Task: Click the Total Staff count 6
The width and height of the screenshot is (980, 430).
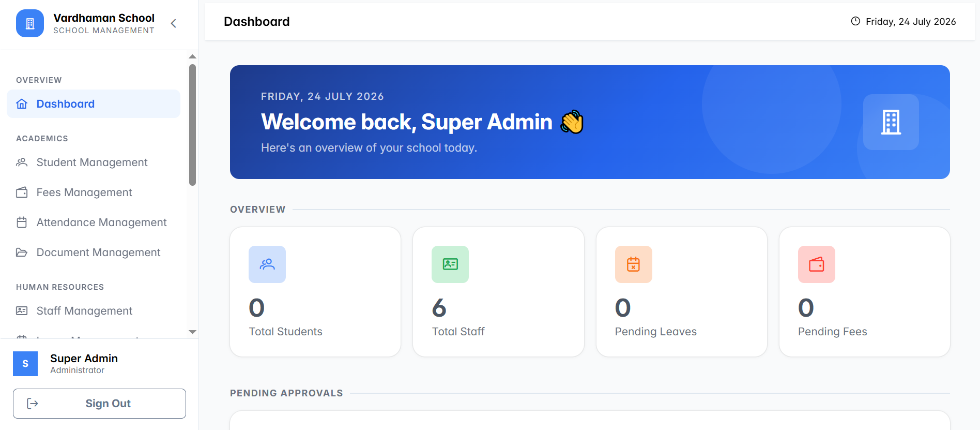Action: click(x=439, y=308)
